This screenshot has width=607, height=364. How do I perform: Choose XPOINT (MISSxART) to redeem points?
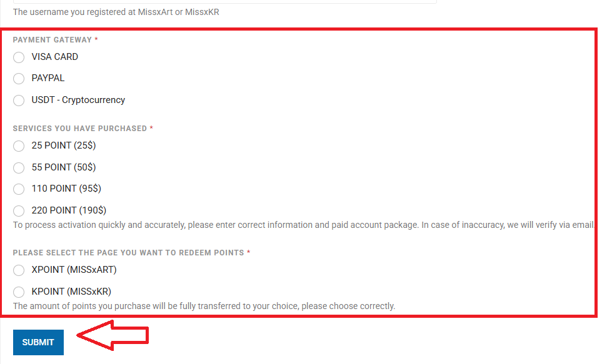(19, 270)
